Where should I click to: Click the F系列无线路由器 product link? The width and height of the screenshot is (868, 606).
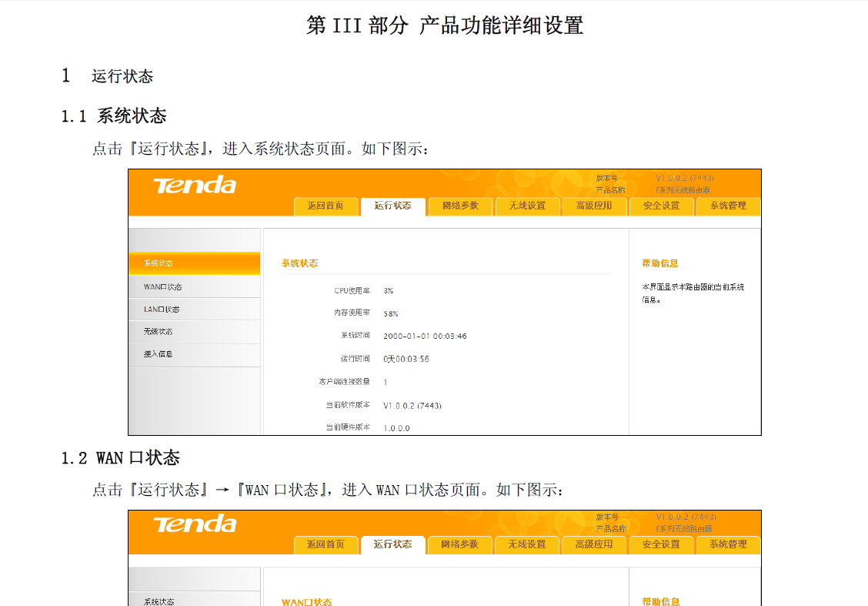click(x=682, y=189)
